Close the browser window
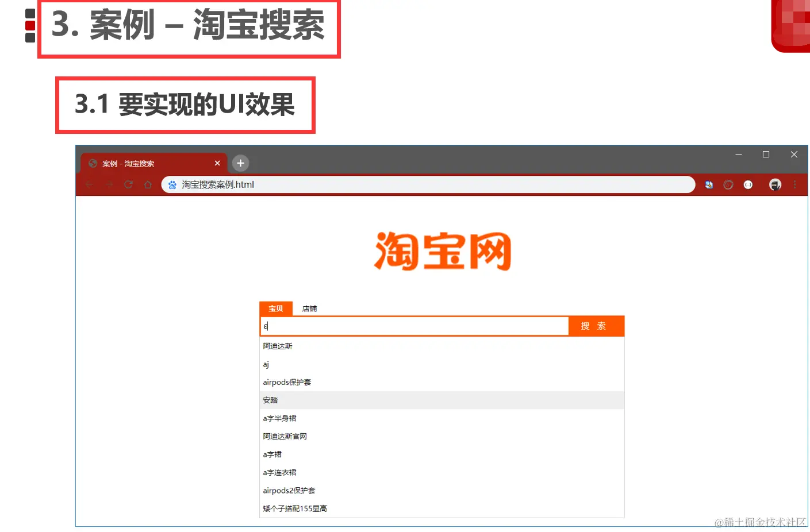 click(794, 154)
